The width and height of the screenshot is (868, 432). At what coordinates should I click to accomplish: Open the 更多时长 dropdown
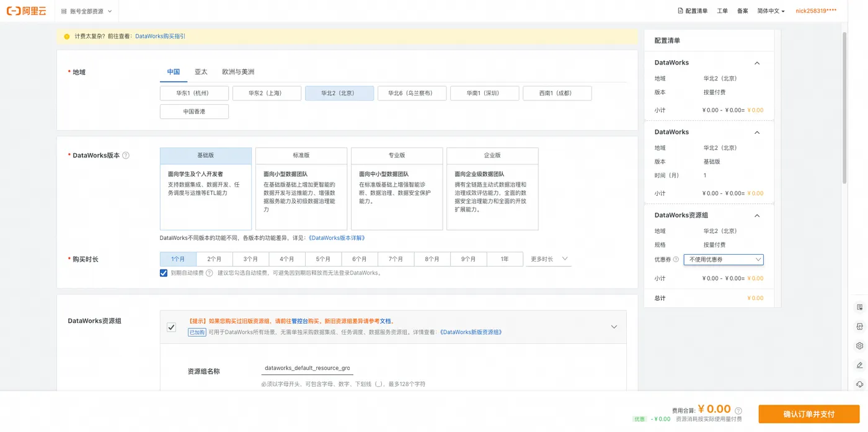(549, 259)
